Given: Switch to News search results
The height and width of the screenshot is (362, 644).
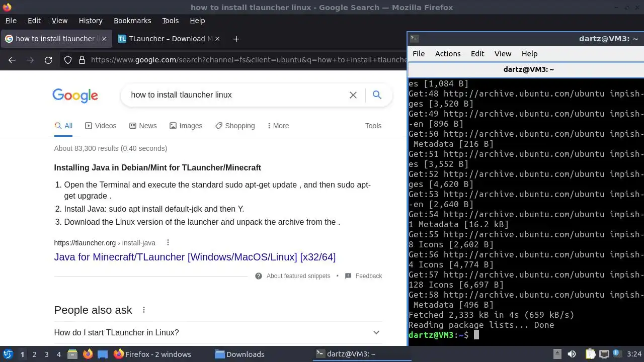Looking at the screenshot, I should click(x=143, y=126).
